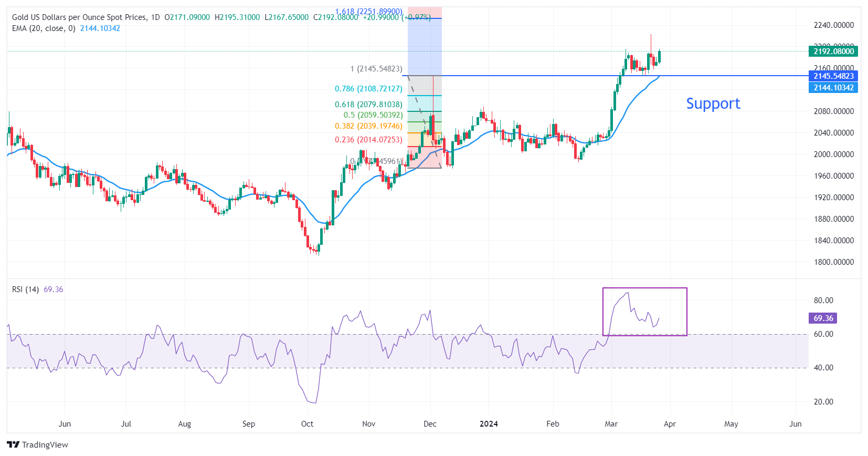Viewport: 868px width, 456px height.
Task: Click the EMA 2144.10342 axis price tag
Action: point(833,88)
